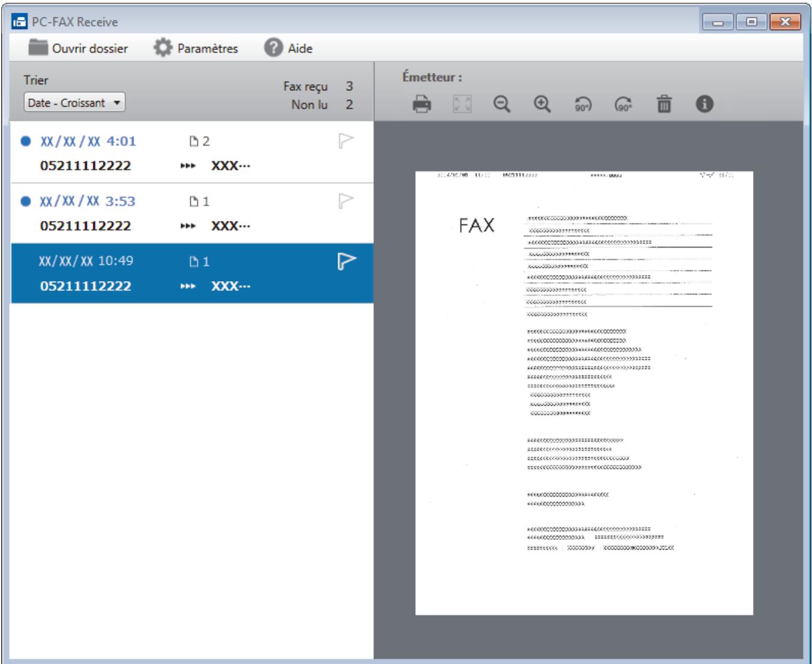
Task: Open the Ouvrir dossier folder
Action: coord(78,48)
